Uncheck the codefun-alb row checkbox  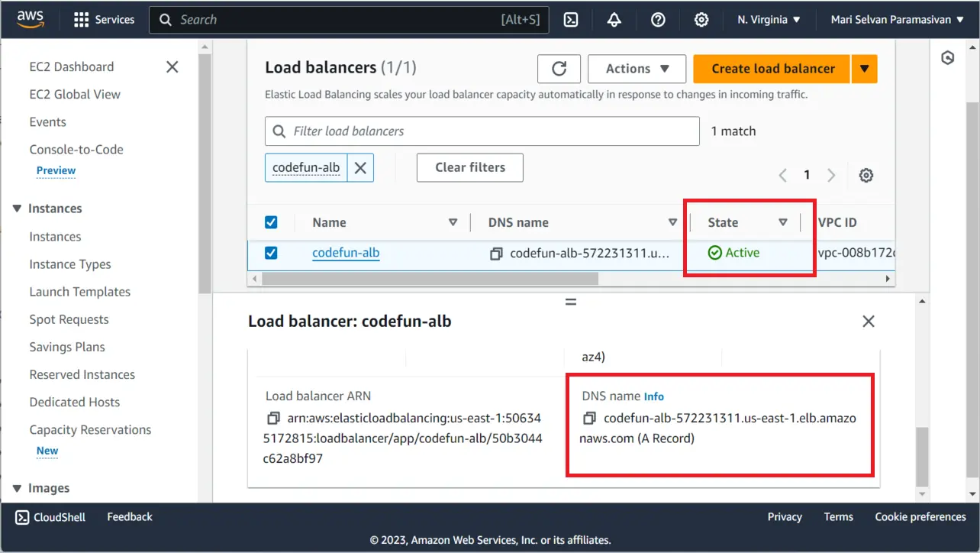(x=271, y=253)
